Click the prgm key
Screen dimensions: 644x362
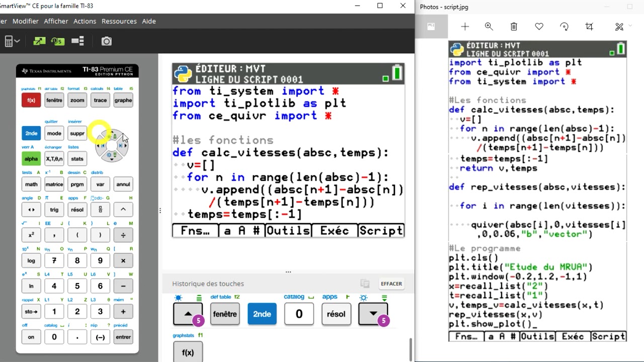[77, 184]
